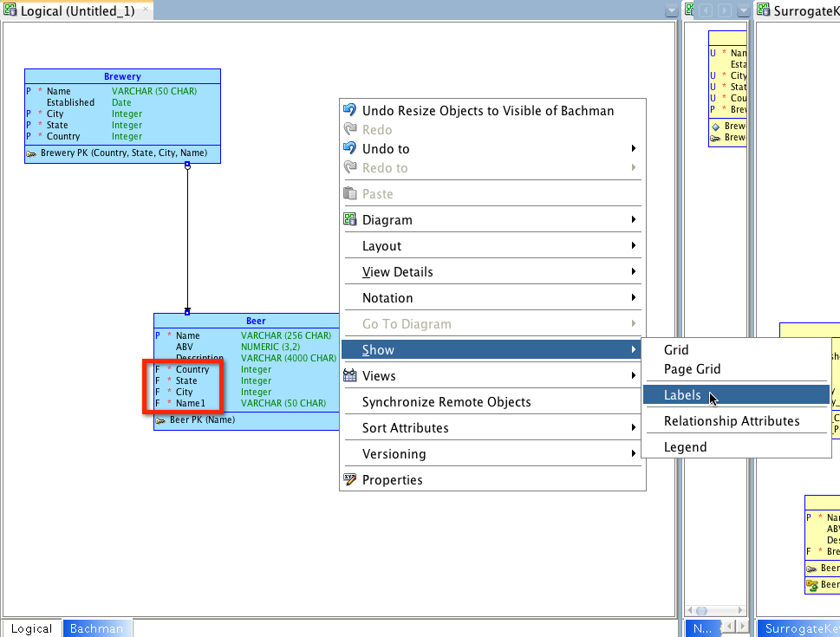Click the Views calendar icon in context menu
The height and width of the screenshot is (637, 840).
point(350,375)
